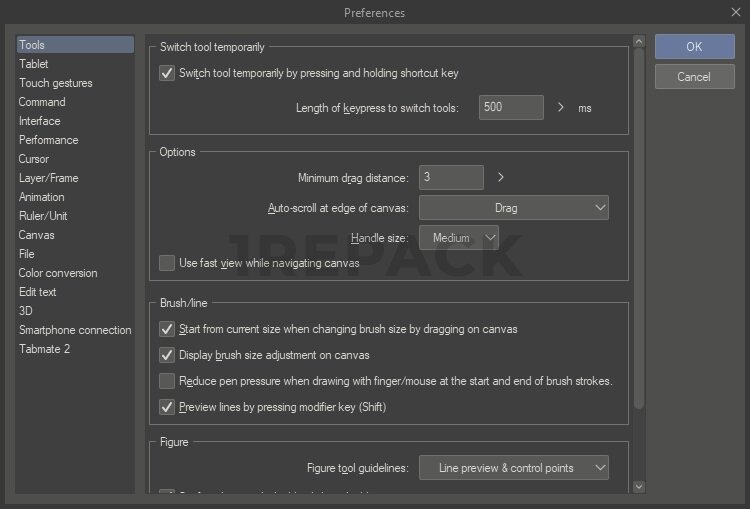Click the arrow beside keypress length field
The width and height of the screenshot is (750, 509).
click(x=561, y=107)
